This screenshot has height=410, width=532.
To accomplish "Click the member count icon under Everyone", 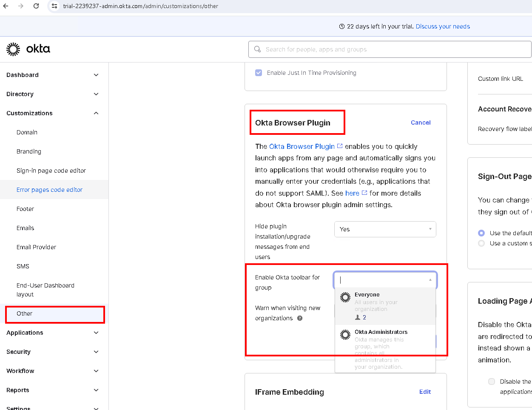I will coord(358,317).
